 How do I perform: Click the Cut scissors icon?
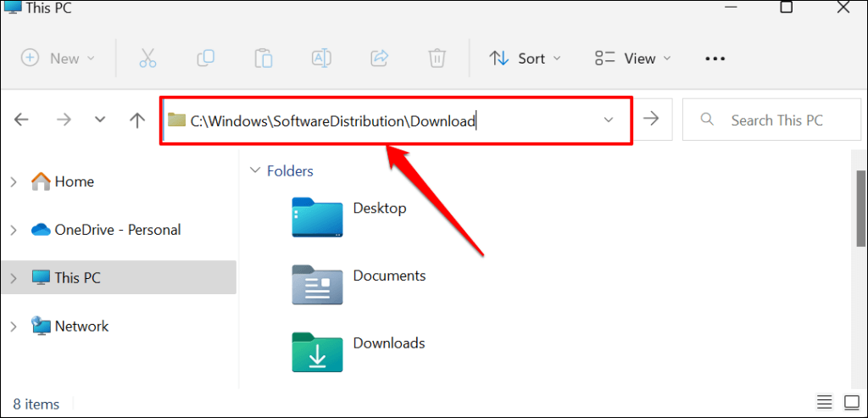click(147, 59)
